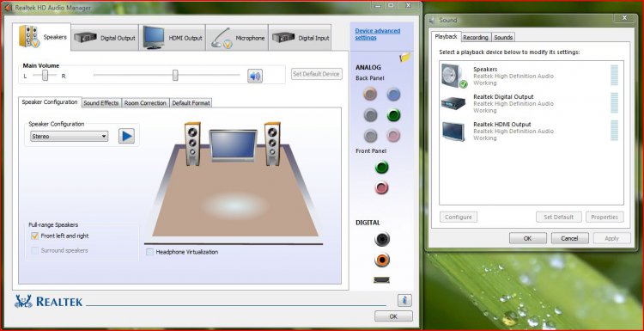The image size is (644, 331).
Task: Mute the main volume speaker icon
Action: [255, 76]
